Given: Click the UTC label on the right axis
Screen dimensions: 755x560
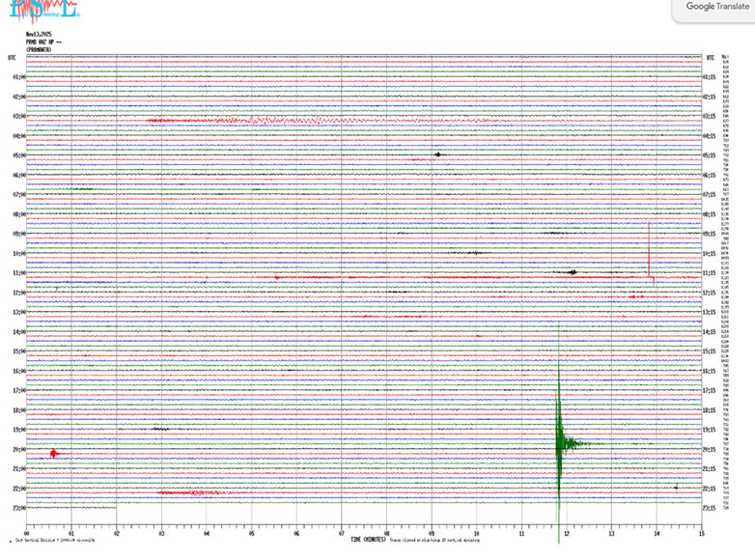Looking at the screenshot, I should tap(710, 57).
